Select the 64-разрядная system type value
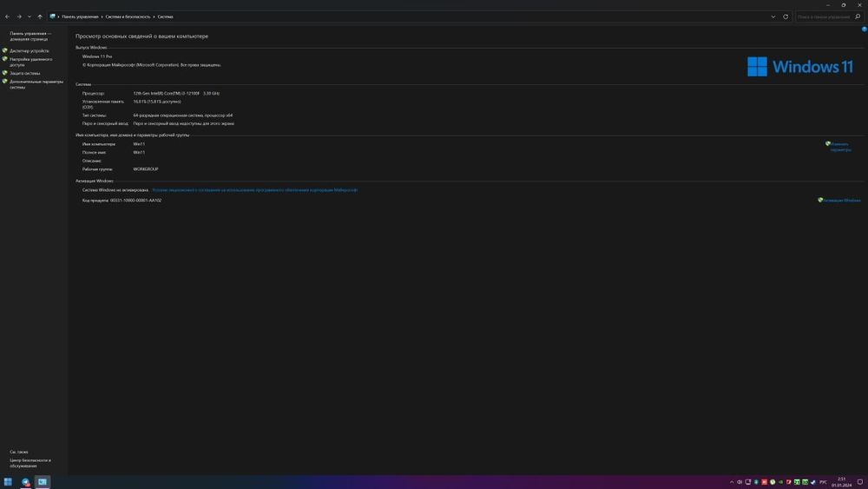Image resolution: width=868 pixels, height=489 pixels. (182, 116)
